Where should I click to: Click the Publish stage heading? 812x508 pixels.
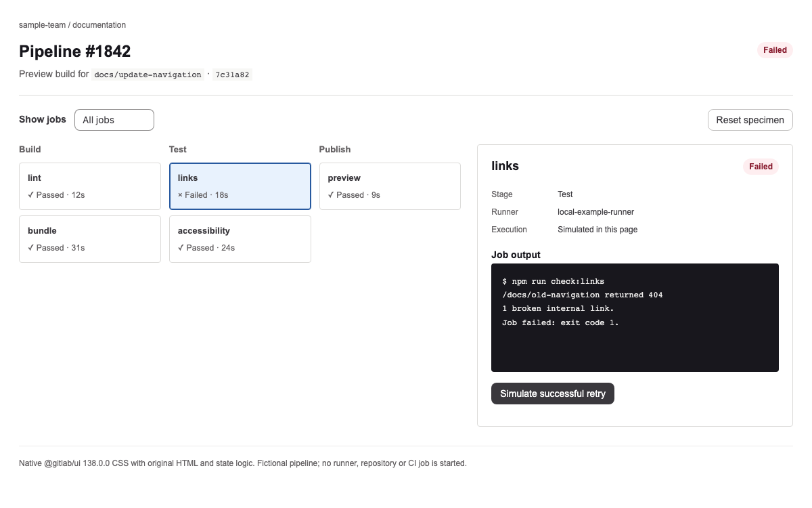point(335,149)
